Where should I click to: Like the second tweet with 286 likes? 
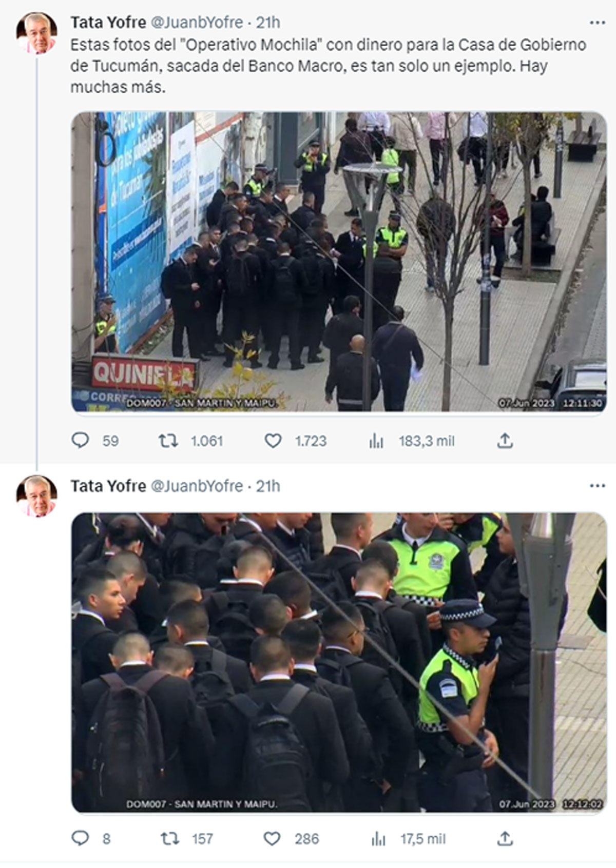pos(272,838)
